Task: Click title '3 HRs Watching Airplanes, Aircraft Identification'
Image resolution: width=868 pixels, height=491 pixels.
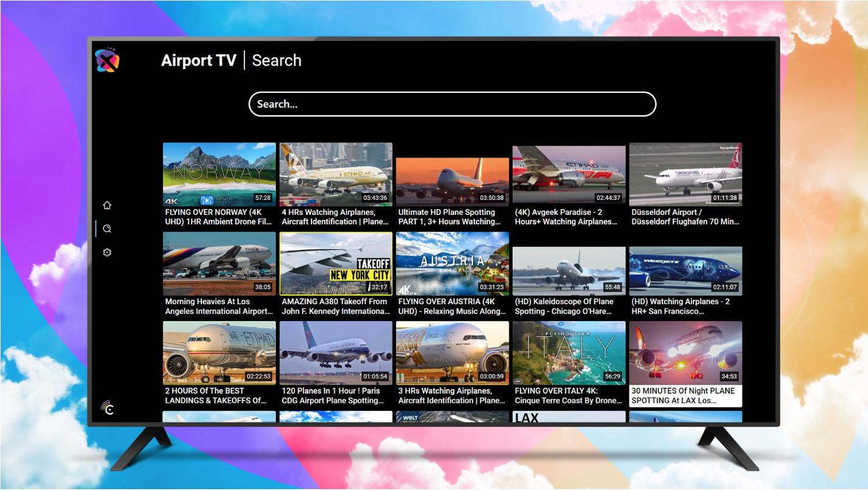Action: click(452, 396)
